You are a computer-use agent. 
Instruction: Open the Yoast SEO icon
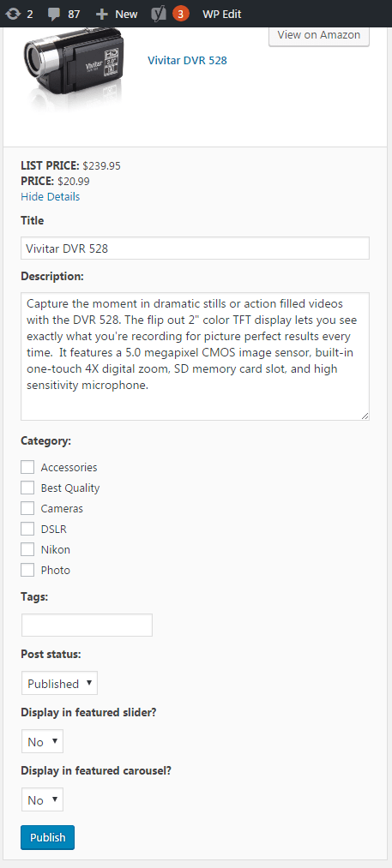click(x=160, y=14)
